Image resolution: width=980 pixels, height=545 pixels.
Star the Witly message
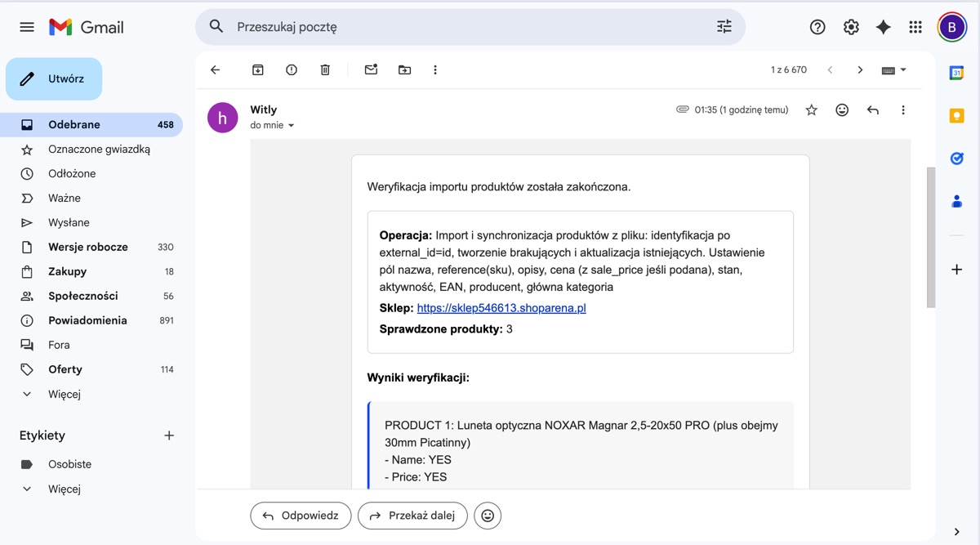[x=811, y=109]
